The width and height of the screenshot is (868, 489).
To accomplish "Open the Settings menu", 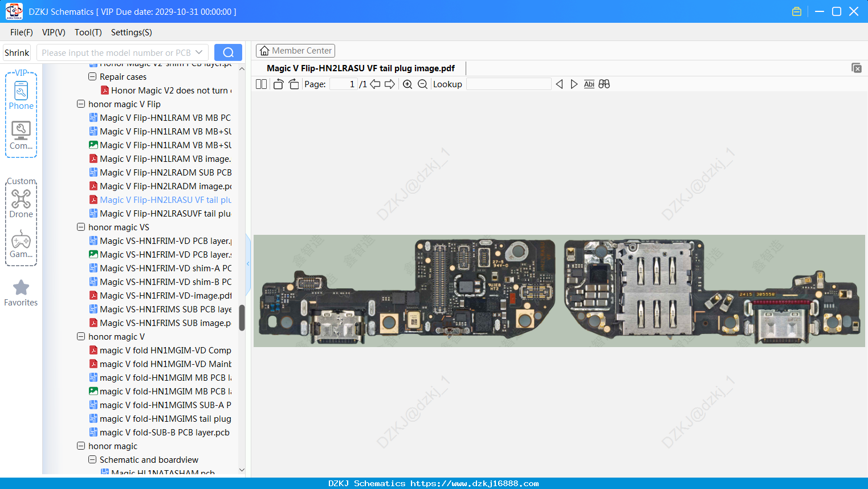I will (x=132, y=32).
